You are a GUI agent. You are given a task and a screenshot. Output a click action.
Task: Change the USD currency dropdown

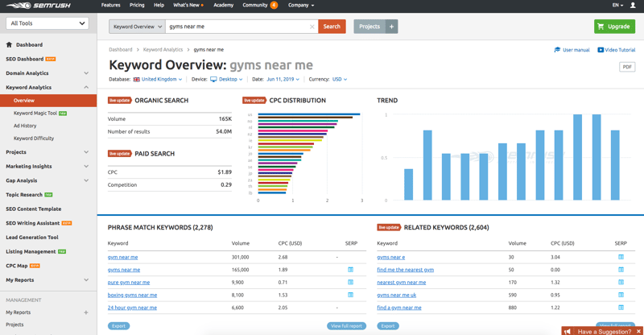pyautogui.click(x=340, y=80)
